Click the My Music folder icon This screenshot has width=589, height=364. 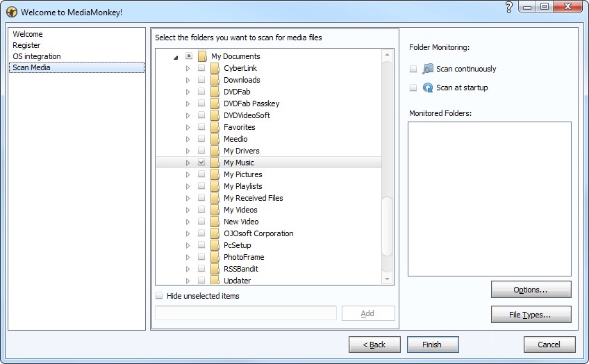(215, 163)
